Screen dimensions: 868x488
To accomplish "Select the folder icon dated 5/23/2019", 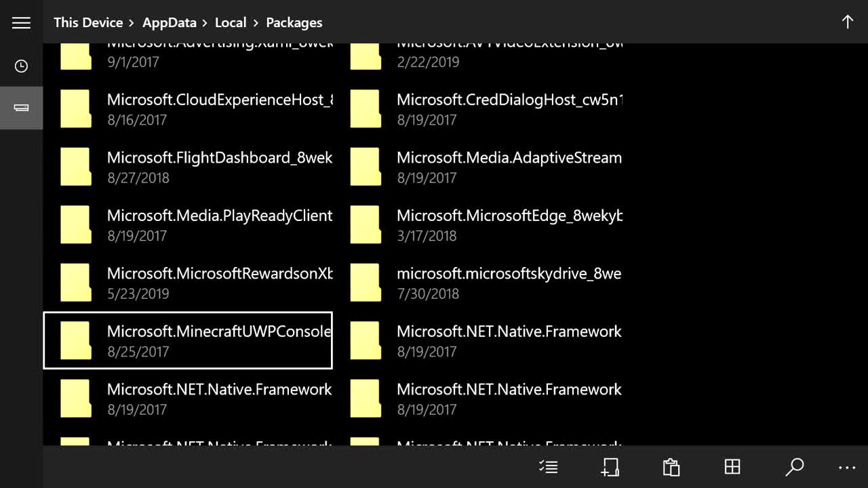I will click(75, 283).
